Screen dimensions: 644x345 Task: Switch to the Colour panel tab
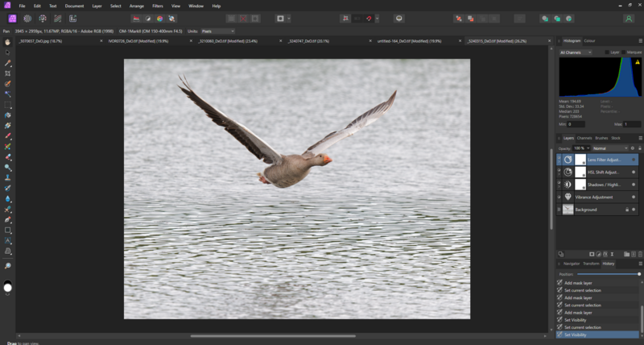coord(589,41)
